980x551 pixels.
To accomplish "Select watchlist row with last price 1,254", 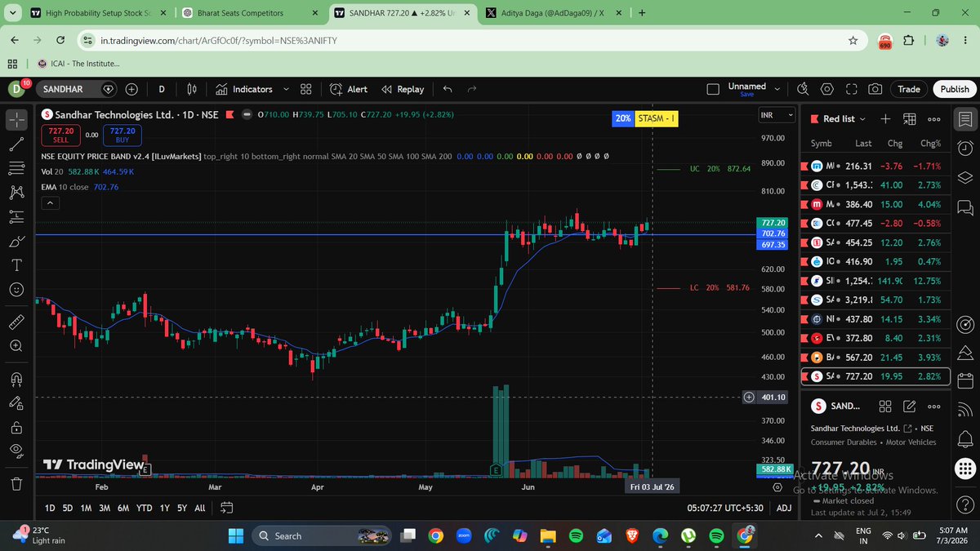I will [x=876, y=281].
